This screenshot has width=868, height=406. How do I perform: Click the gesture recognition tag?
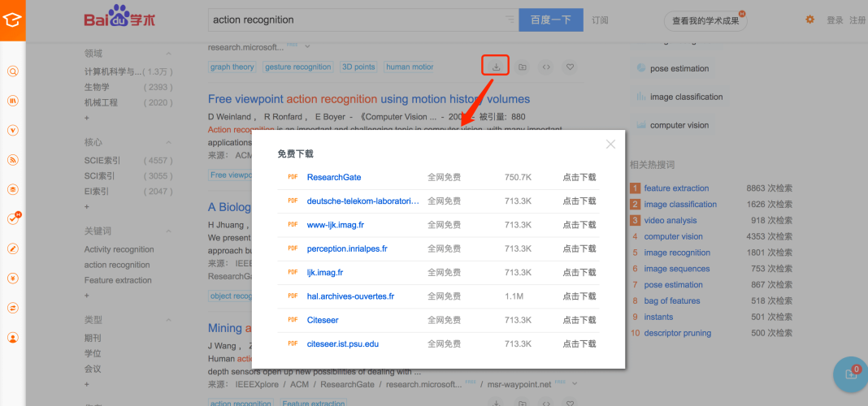coord(297,67)
